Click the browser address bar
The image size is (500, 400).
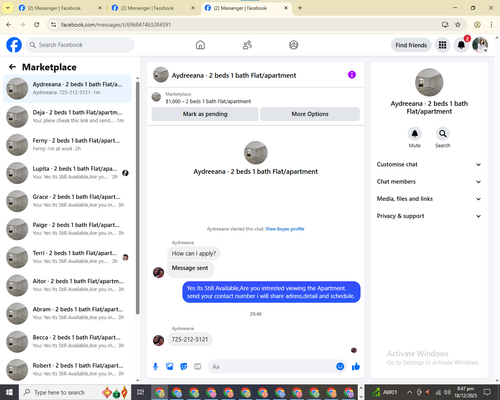(x=247, y=25)
